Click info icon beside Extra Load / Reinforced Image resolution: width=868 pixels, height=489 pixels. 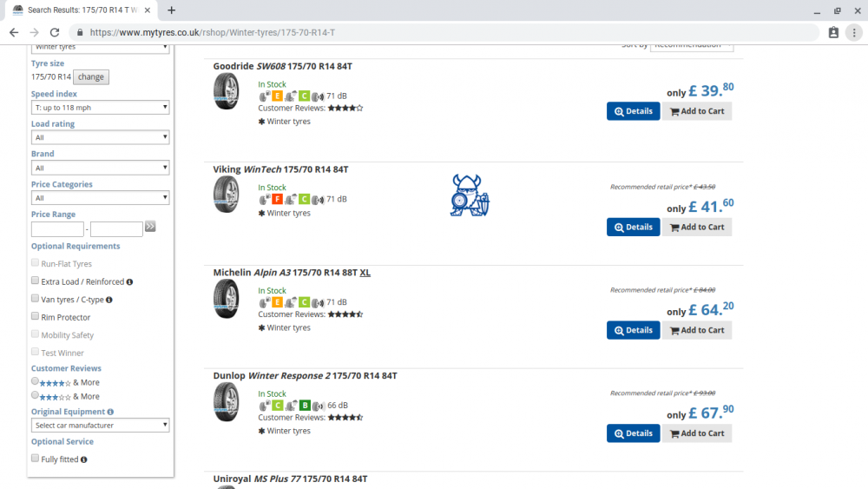click(x=129, y=282)
